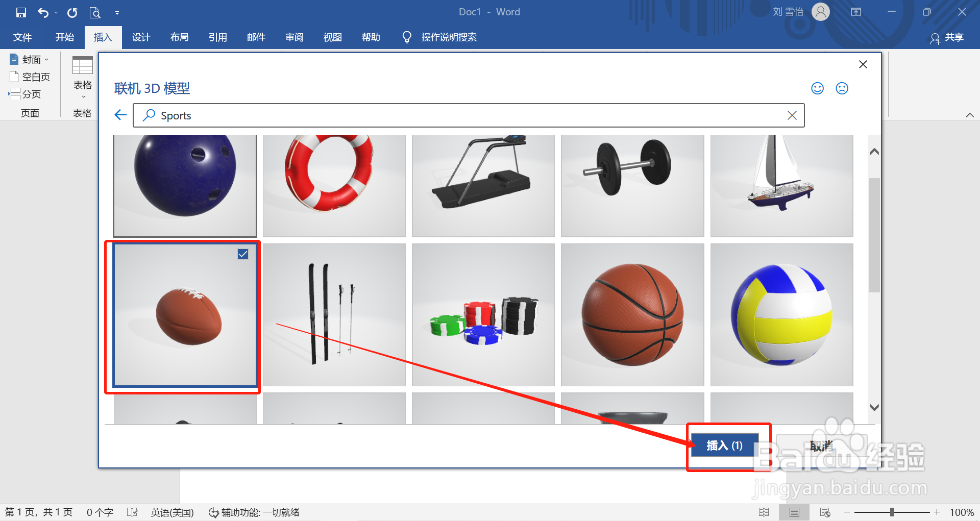Click the Repeat icon
Screen dimensions: 980x521
(x=71, y=12)
